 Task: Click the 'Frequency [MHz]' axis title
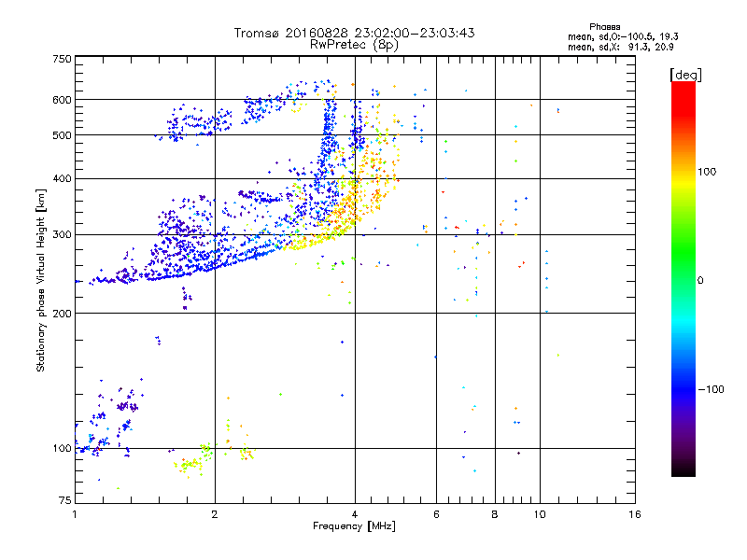pos(354,526)
